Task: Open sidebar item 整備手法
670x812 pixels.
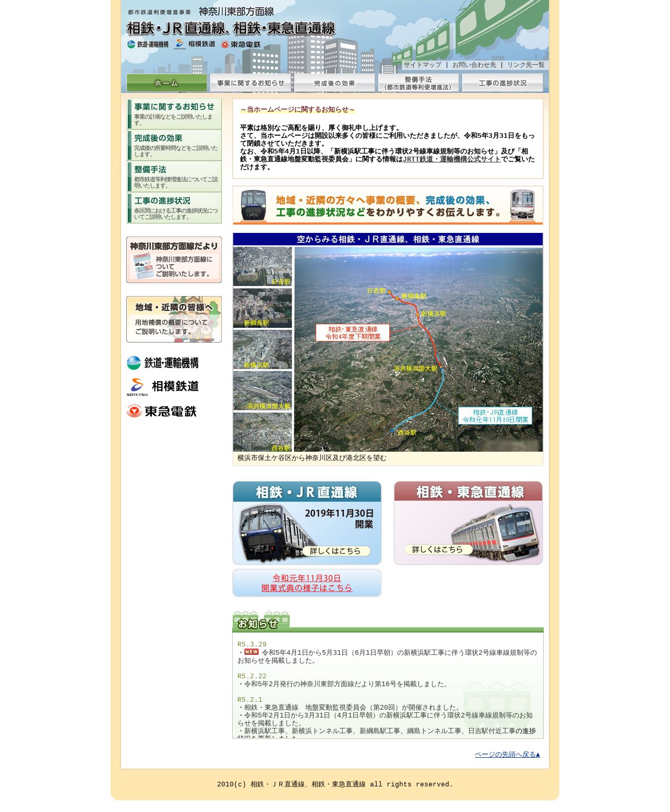Action: click(x=174, y=176)
